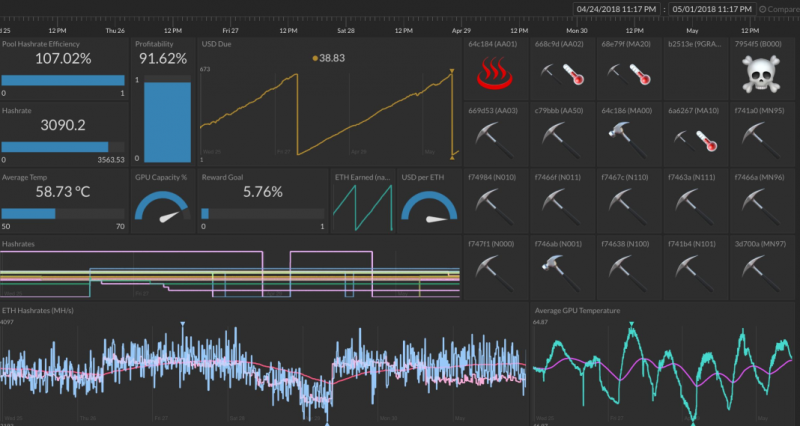Click the Hashrate 3090.2 progress bar
800x426 pixels.
point(63,147)
